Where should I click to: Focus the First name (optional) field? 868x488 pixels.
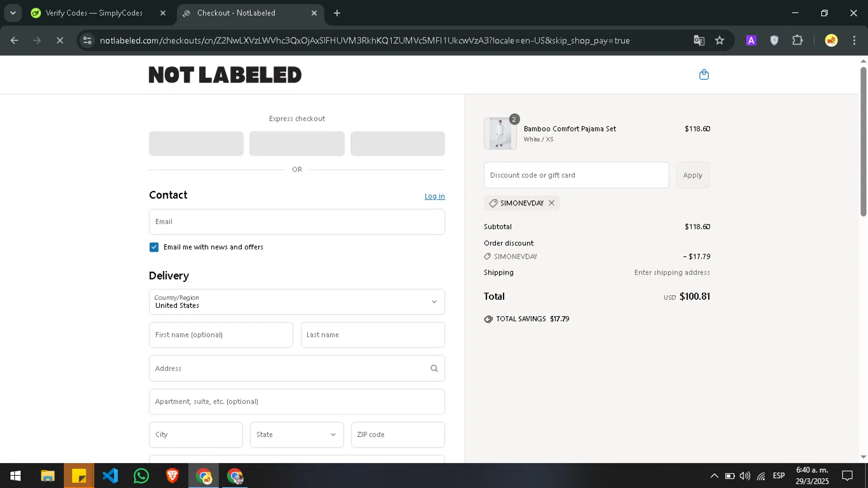221,335
